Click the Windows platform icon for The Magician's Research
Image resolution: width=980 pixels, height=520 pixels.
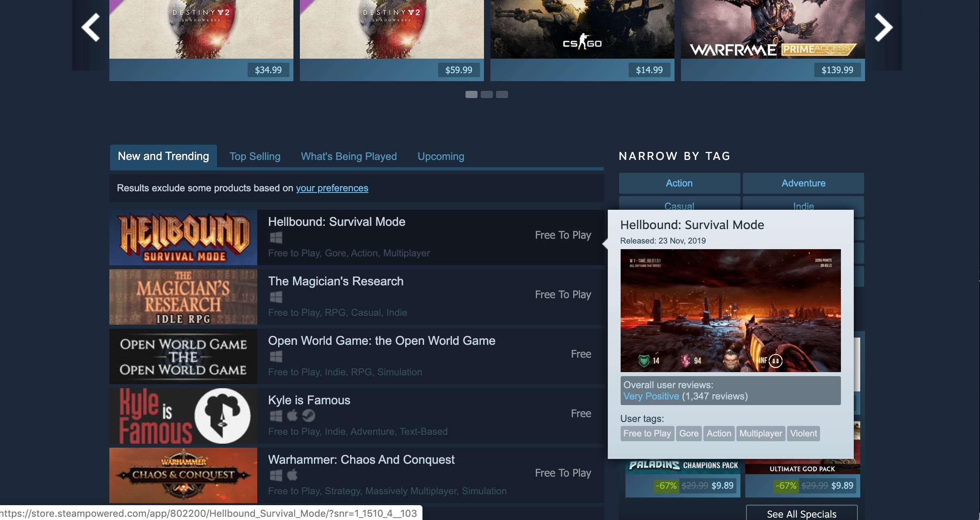[x=273, y=296]
